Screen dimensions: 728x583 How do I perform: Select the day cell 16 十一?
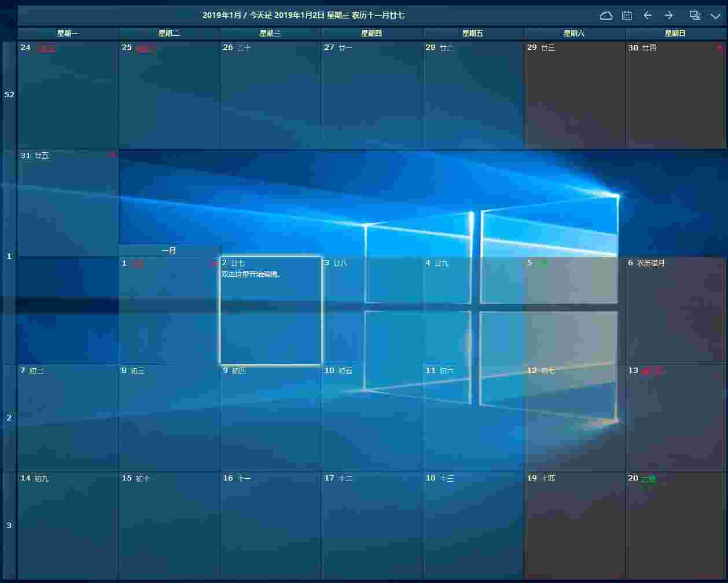tap(270, 526)
